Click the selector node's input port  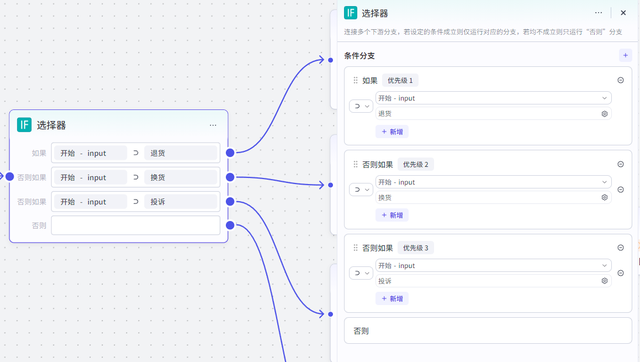pyautogui.click(x=10, y=177)
